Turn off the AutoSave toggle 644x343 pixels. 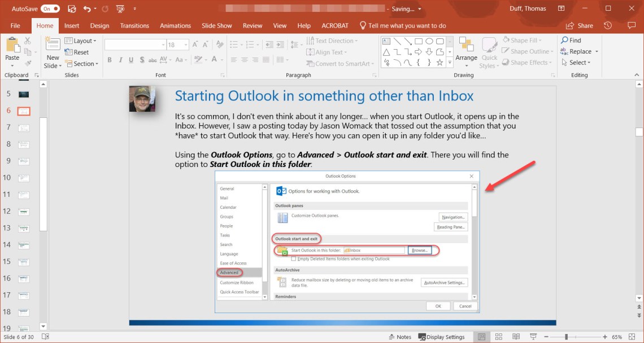pyautogui.click(x=50, y=9)
